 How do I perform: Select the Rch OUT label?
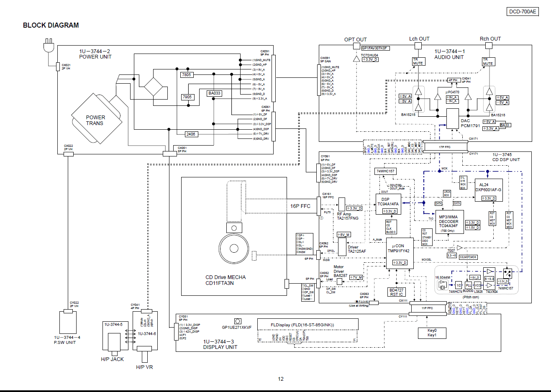[x=490, y=39]
